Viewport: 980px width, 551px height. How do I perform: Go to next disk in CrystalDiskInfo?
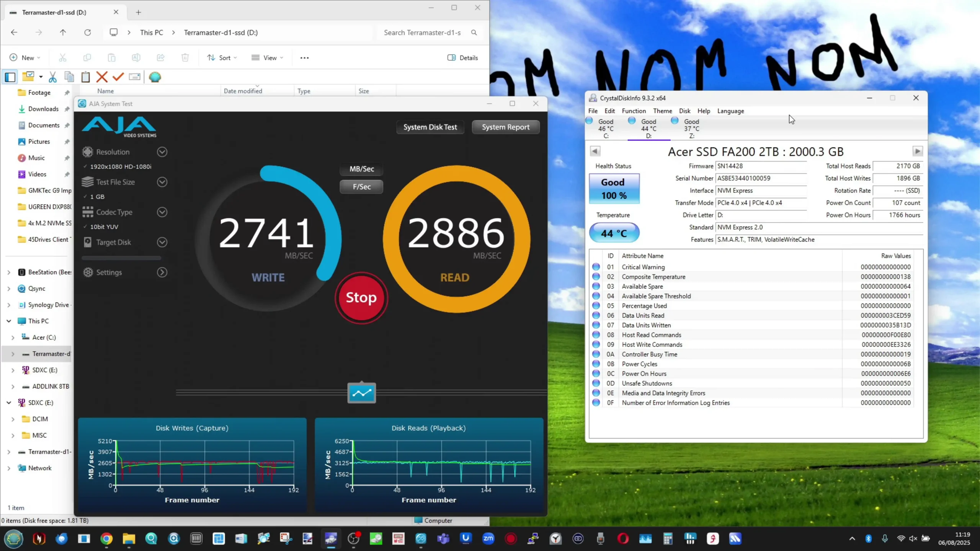918,151
